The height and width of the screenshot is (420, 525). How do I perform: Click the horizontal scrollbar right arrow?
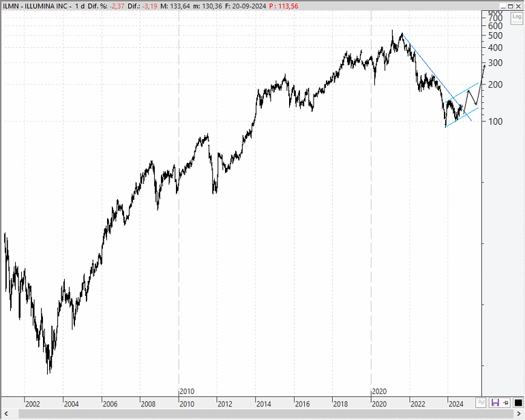click(x=519, y=414)
